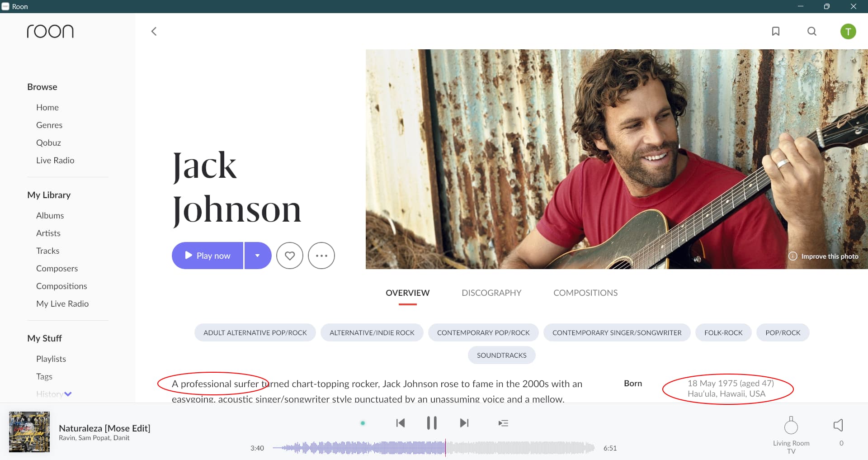Open the Living Room TV zone picker

tap(791, 435)
